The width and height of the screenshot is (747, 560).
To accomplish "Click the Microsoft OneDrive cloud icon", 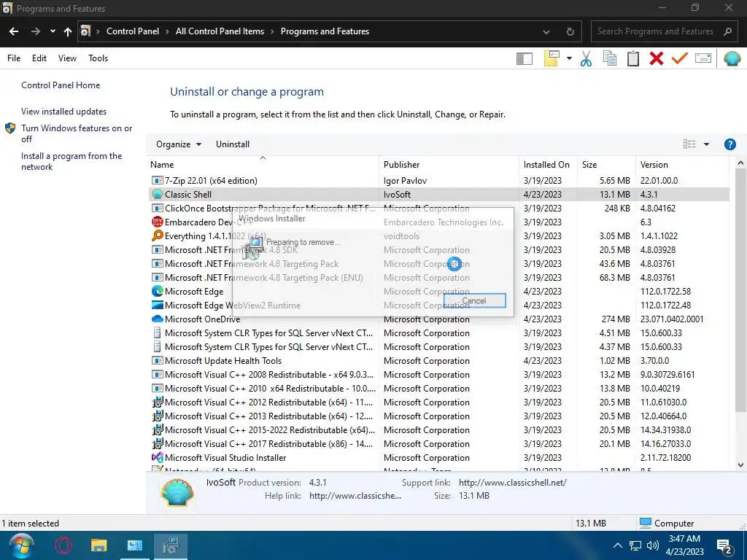I will 157,319.
